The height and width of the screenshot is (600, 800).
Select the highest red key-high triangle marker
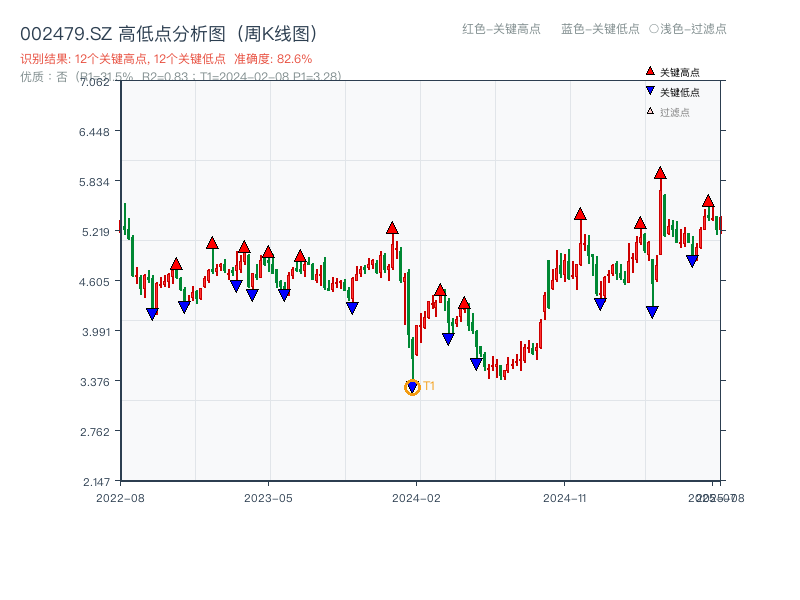pyautogui.click(x=660, y=173)
